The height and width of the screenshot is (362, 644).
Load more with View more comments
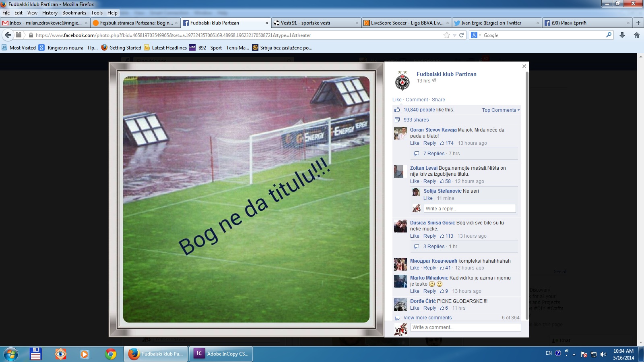[427, 318]
